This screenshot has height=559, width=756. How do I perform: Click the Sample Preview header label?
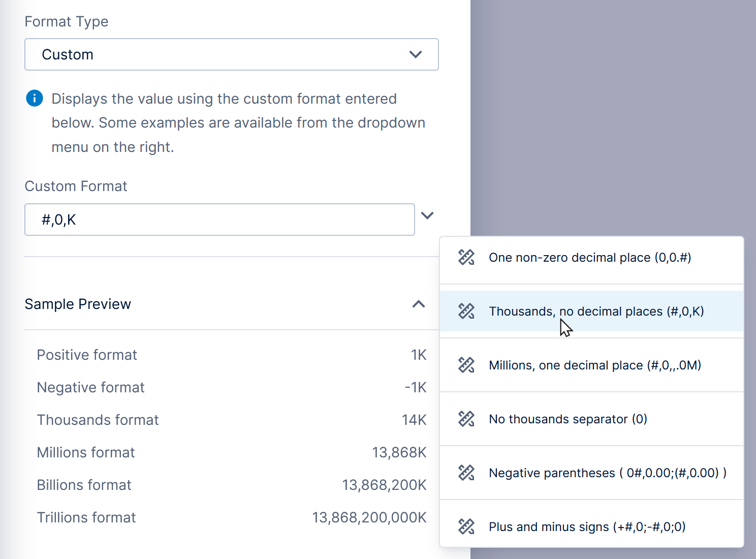pyautogui.click(x=78, y=304)
